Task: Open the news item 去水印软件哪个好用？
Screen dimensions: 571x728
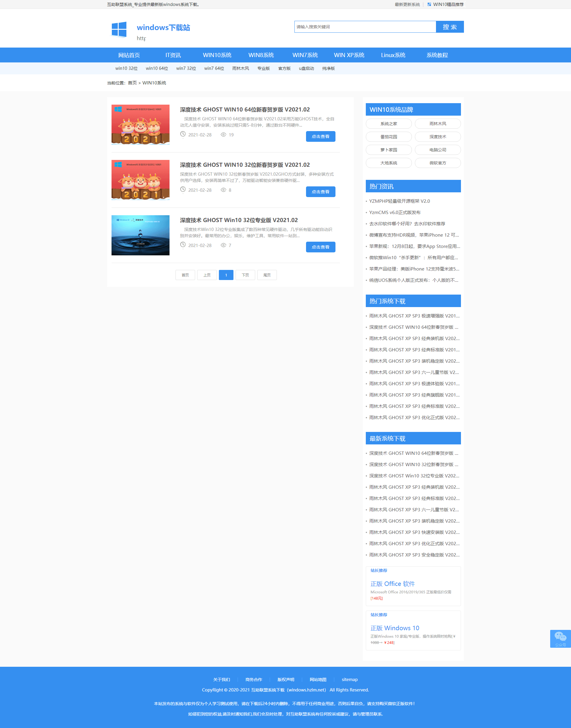Action: [407, 224]
